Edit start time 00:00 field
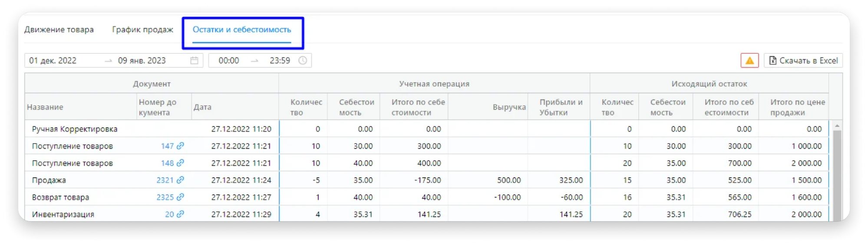The image size is (868, 246). 229,60
